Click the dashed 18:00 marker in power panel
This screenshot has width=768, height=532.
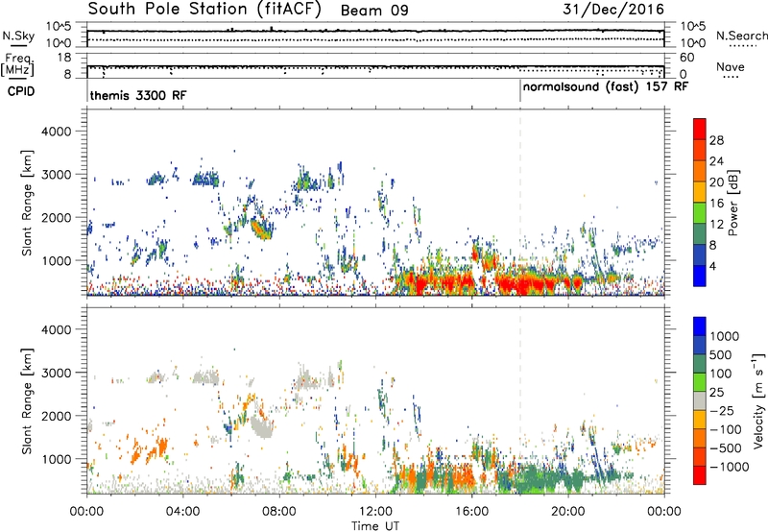click(x=520, y=203)
